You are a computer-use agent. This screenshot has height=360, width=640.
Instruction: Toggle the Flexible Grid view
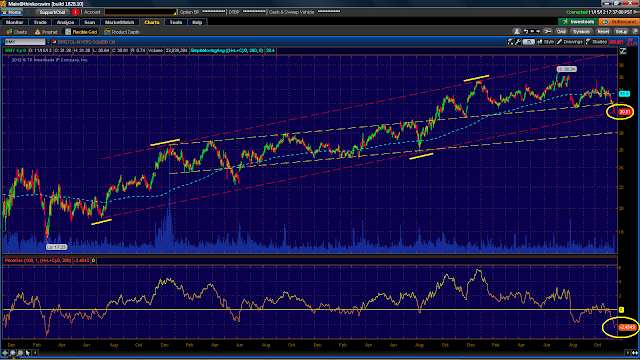[x=81, y=32]
